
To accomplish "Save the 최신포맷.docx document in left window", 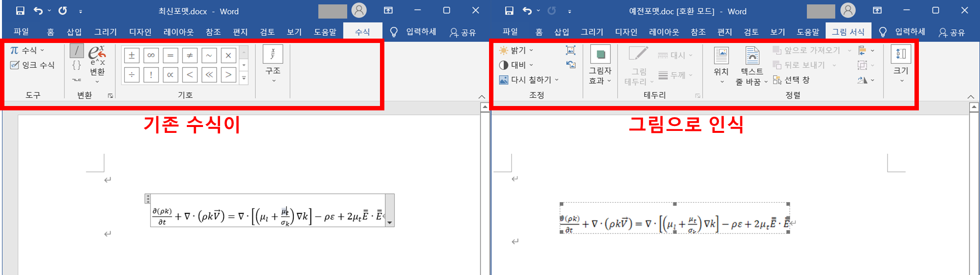I will click(20, 11).
